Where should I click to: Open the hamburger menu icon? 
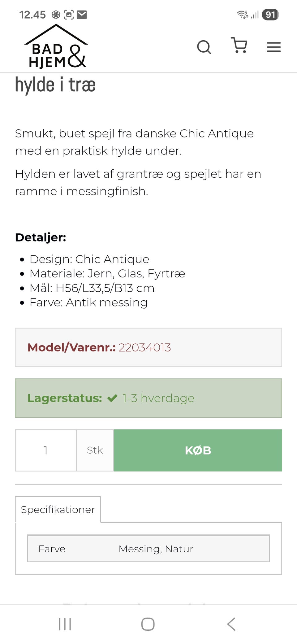click(x=273, y=47)
